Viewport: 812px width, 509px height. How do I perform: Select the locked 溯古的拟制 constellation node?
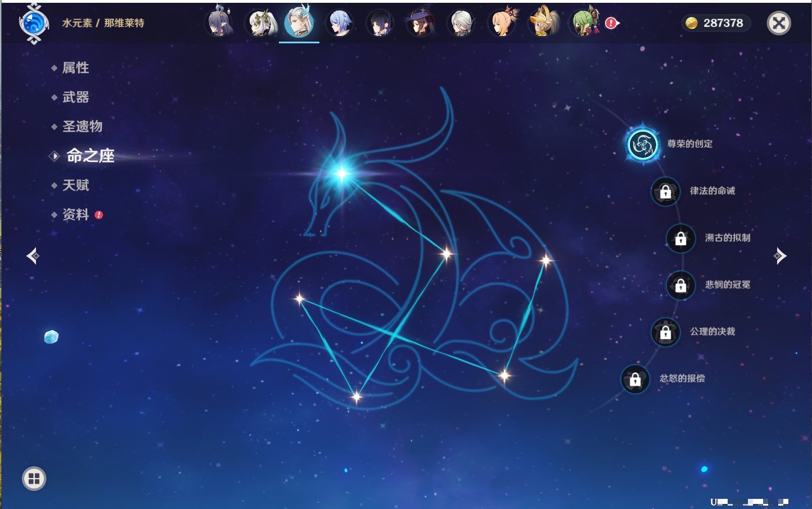point(680,238)
